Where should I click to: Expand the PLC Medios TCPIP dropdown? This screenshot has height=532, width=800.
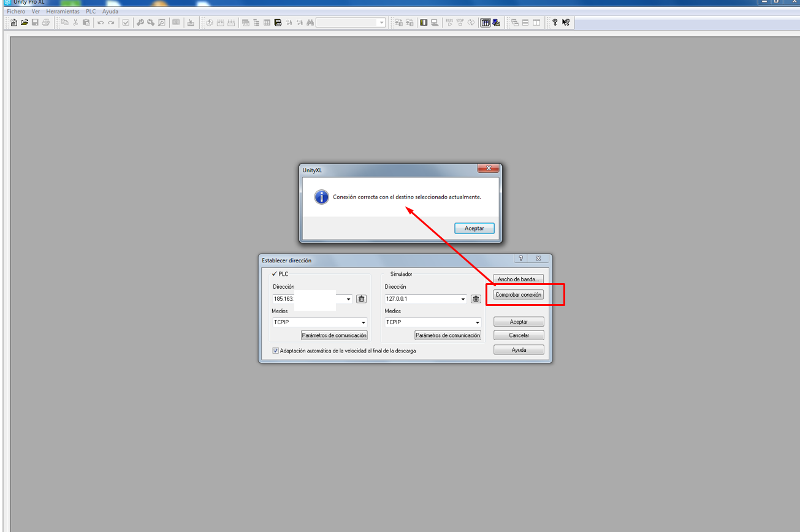pyautogui.click(x=363, y=322)
